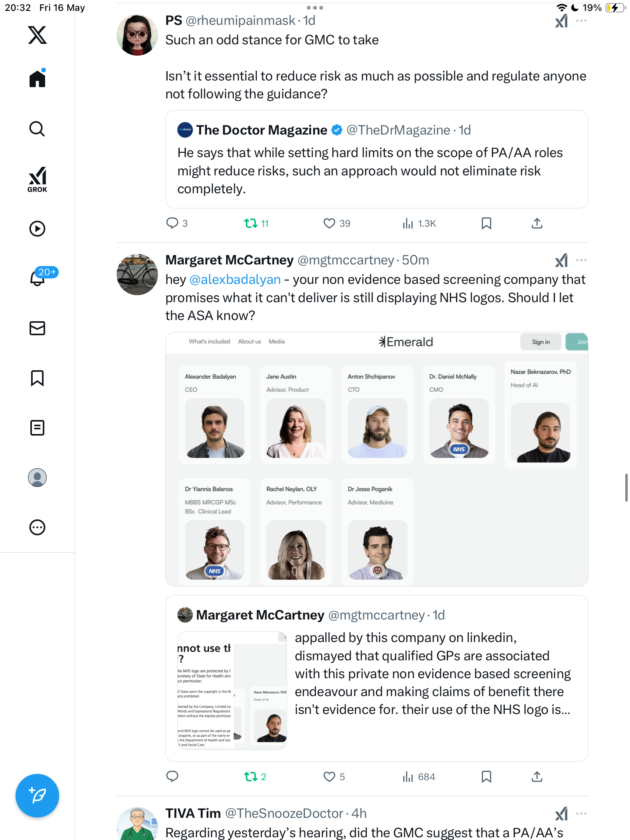Tap the Wi-Fi status icon
Screen dimensions: 630x840
pyautogui.click(x=562, y=8)
